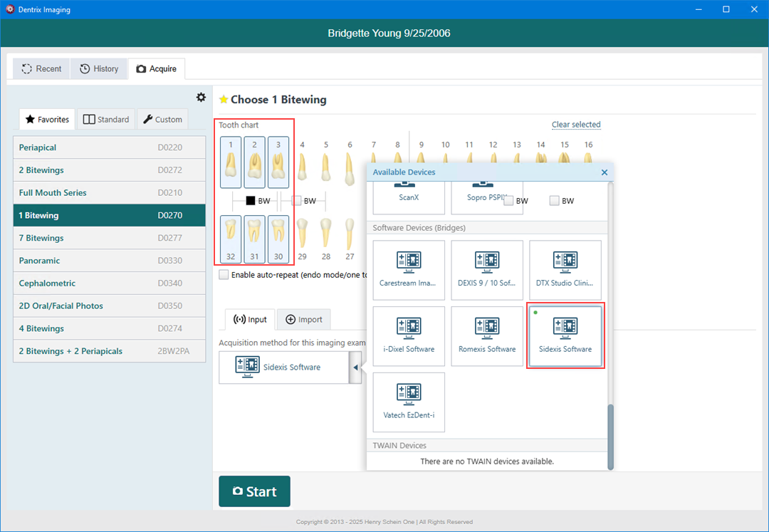Viewport: 769px width, 532px height.
Task: Open the settings gear above the Favorites list
Action: (201, 98)
